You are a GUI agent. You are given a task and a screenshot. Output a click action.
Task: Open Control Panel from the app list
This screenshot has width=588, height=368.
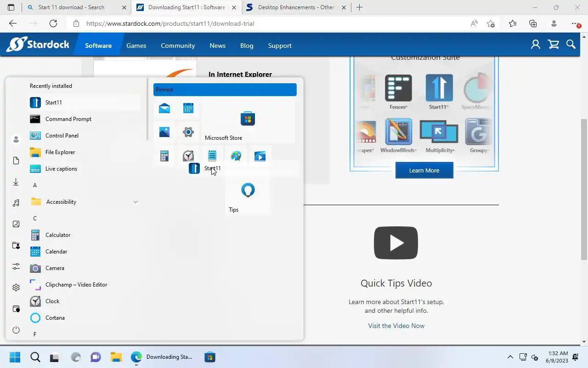[84, 136]
